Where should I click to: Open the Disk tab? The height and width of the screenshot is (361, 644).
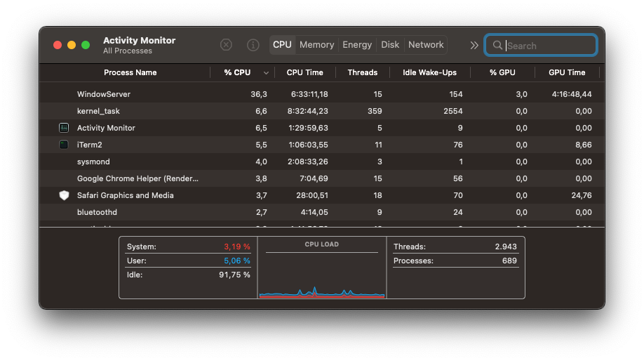coord(390,45)
